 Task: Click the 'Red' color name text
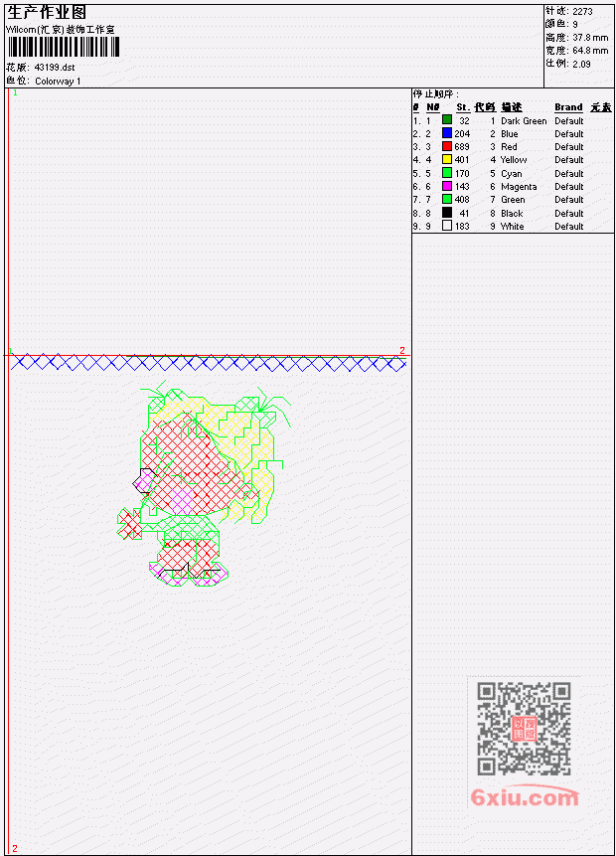coord(509,147)
